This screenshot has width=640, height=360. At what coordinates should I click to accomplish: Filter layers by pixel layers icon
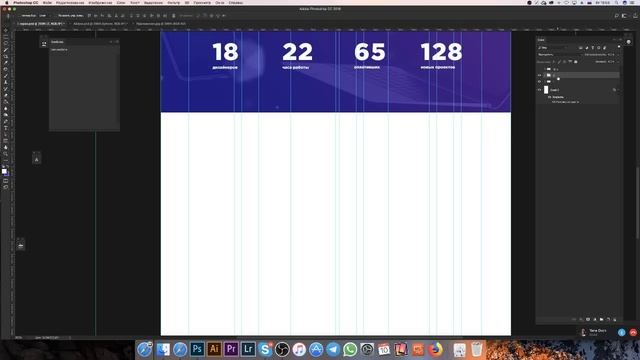[x=580, y=48]
